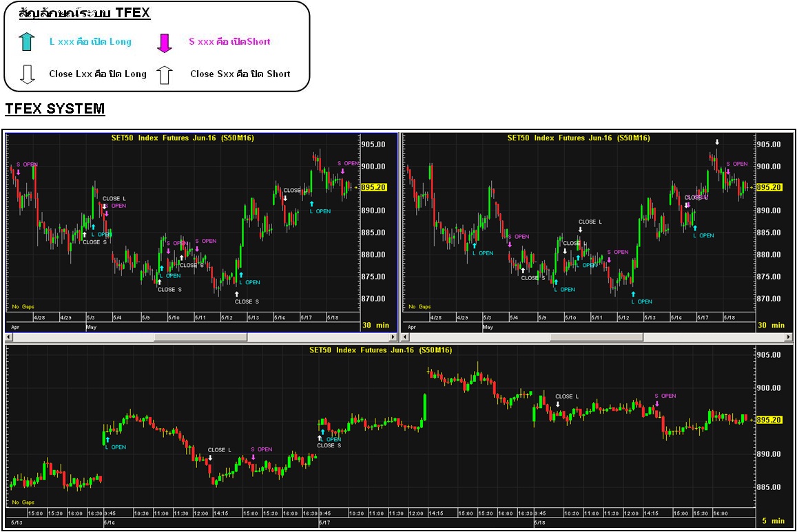The height and width of the screenshot is (532, 797).
Task: Click the cyan Open Long arrow in legend
Action: pyautogui.click(x=27, y=41)
